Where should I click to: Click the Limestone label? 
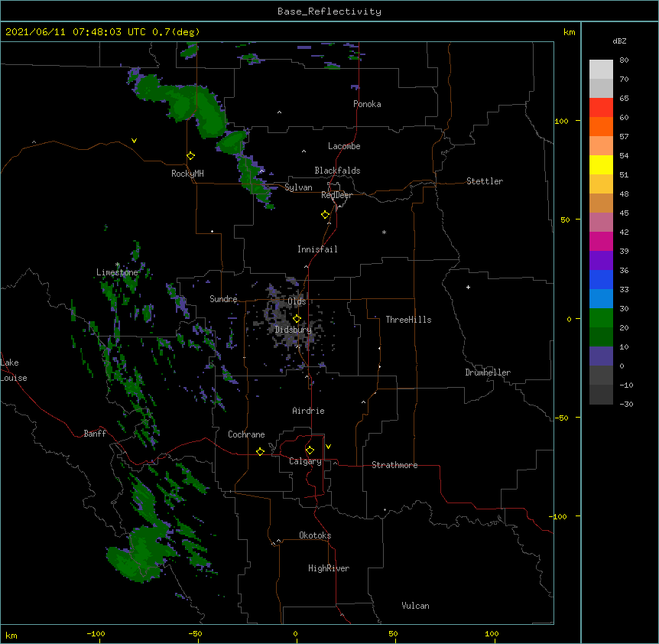point(117,272)
